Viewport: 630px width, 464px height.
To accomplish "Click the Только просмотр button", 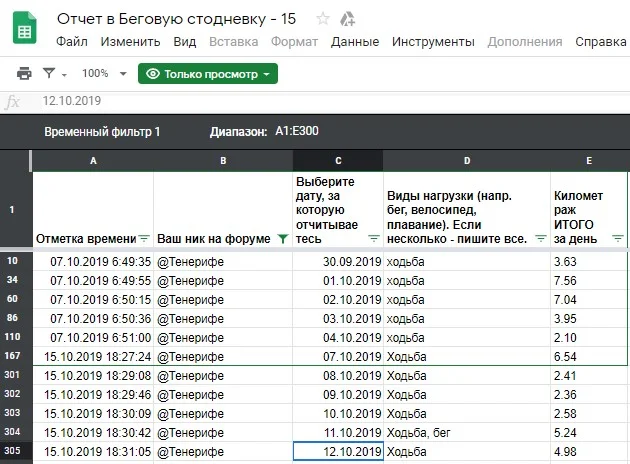I will click(x=208, y=74).
